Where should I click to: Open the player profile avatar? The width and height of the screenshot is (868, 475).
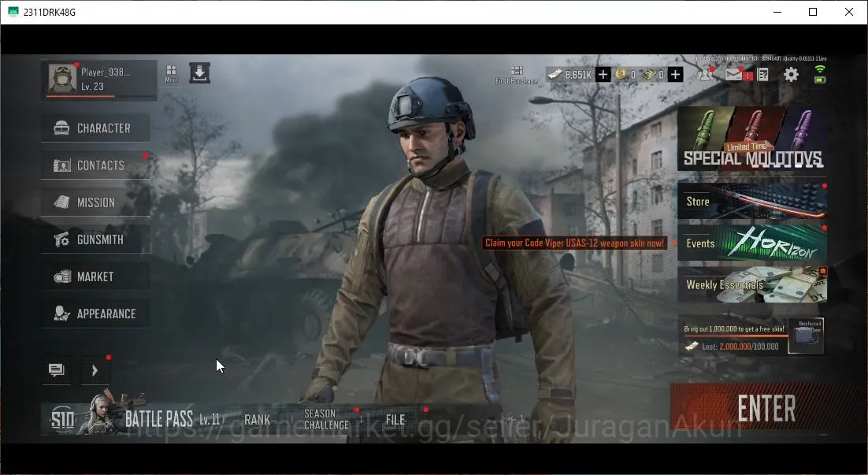pyautogui.click(x=62, y=78)
